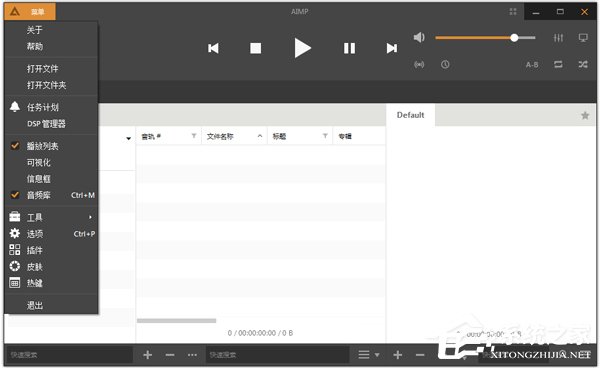The height and width of the screenshot is (368, 600).
Task: Open the library hamburger menu dropdown
Action: (x=368, y=355)
